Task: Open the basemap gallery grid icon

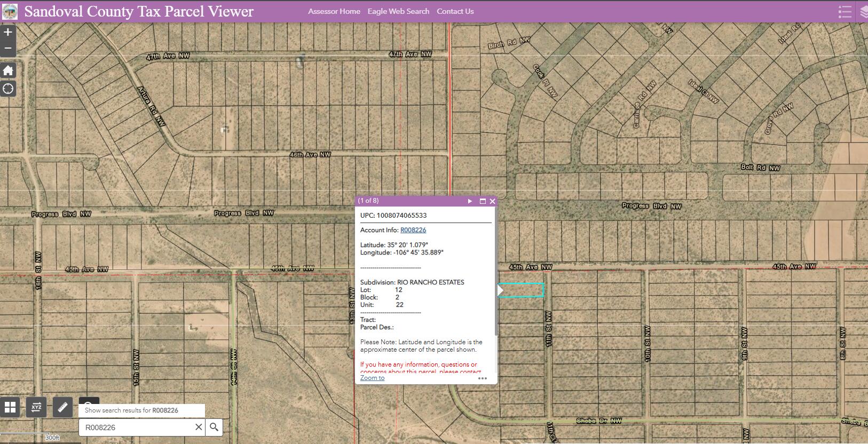Action: coord(10,408)
